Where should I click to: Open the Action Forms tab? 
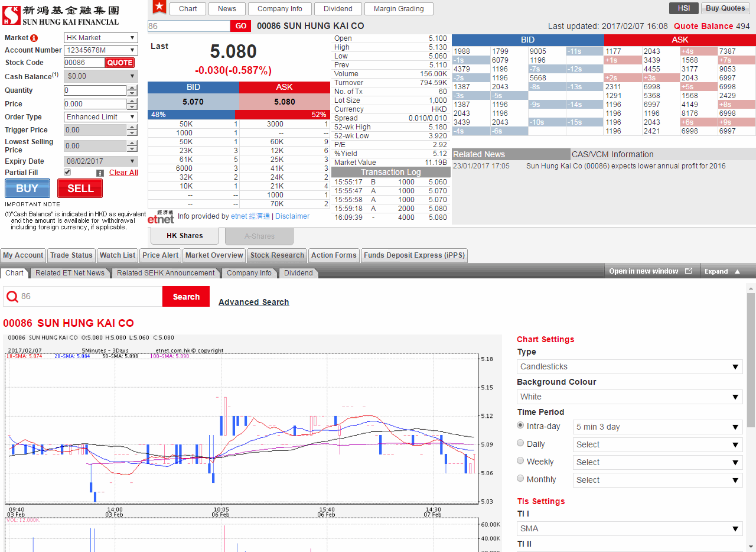[334, 255]
